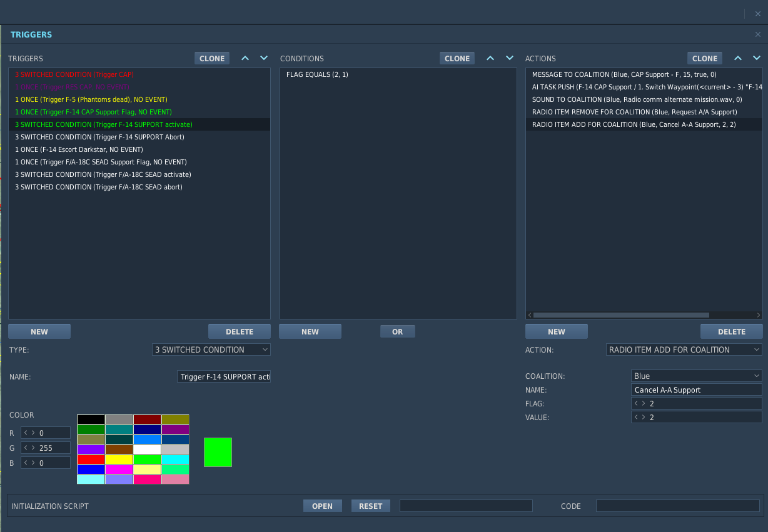Click the actions list horizontal scrollbar

(x=620, y=315)
